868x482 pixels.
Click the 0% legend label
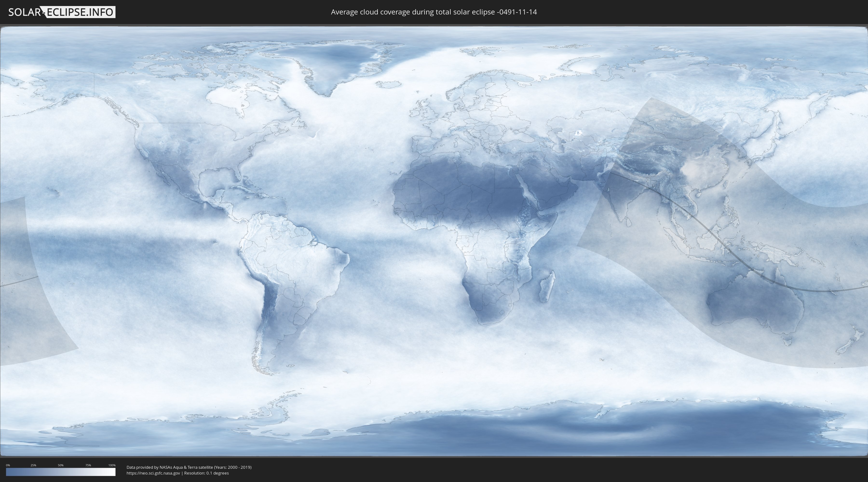tap(8, 465)
